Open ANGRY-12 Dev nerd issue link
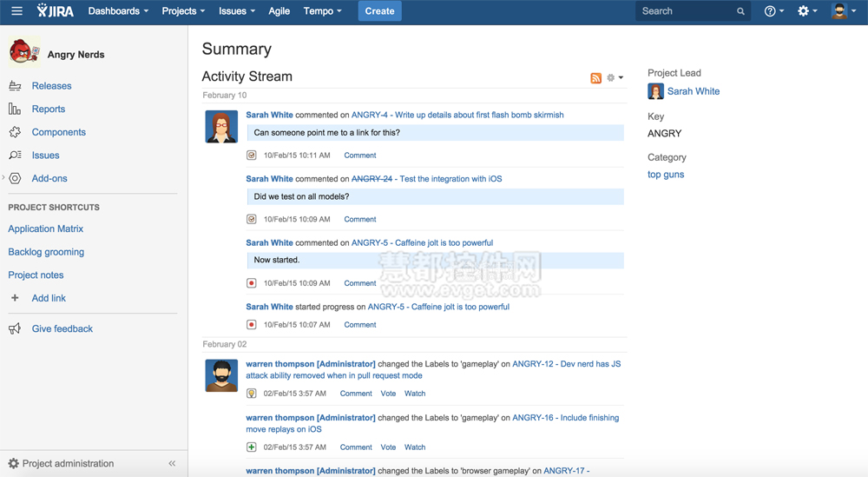Image resolution: width=868 pixels, height=477 pixels. 566,364
